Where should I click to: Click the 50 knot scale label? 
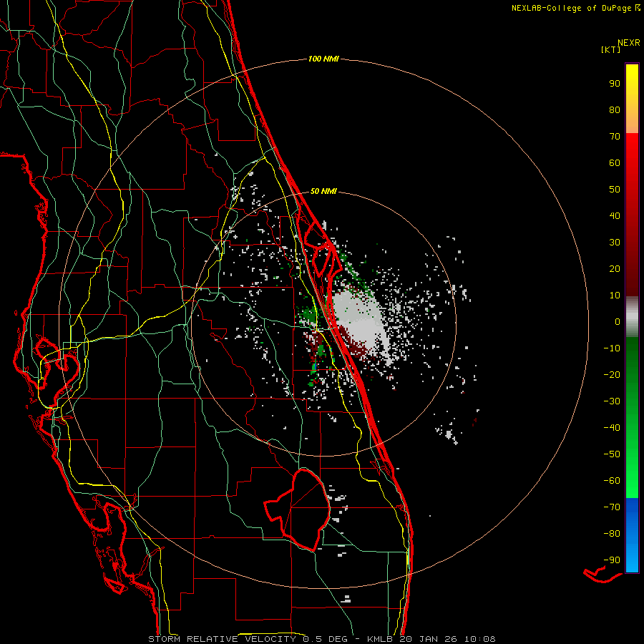pos(615,190)
